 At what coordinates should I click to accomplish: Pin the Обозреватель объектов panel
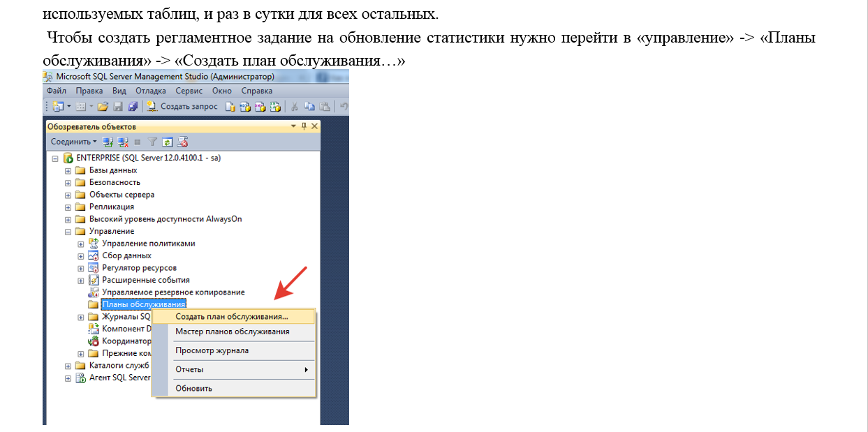pyautogui.click(x=304, y=126)
